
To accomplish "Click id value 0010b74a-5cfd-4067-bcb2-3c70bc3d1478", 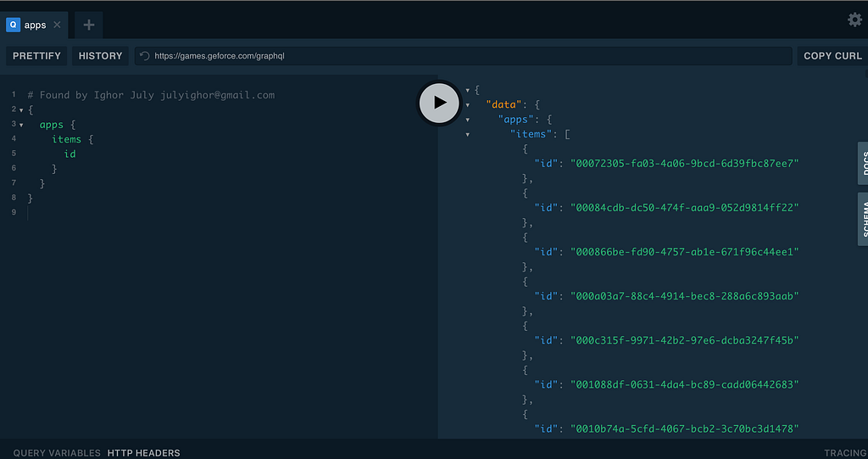I will point(685,429).
